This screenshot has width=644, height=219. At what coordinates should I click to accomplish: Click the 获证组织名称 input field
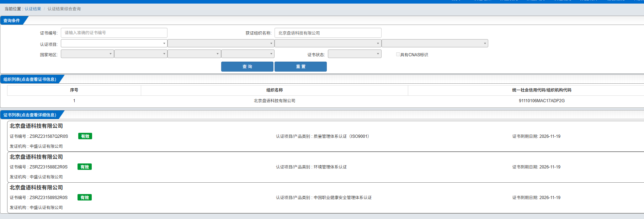(328, 33)
